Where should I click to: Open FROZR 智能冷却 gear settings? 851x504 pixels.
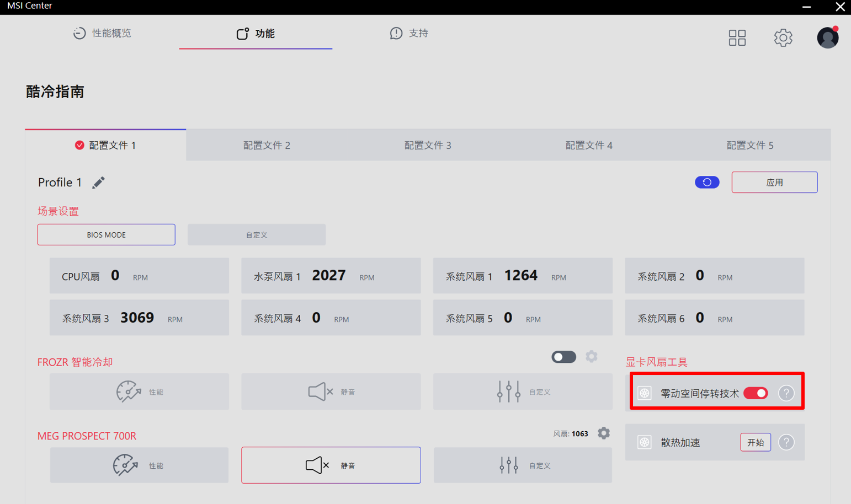[x=591, y=357]
